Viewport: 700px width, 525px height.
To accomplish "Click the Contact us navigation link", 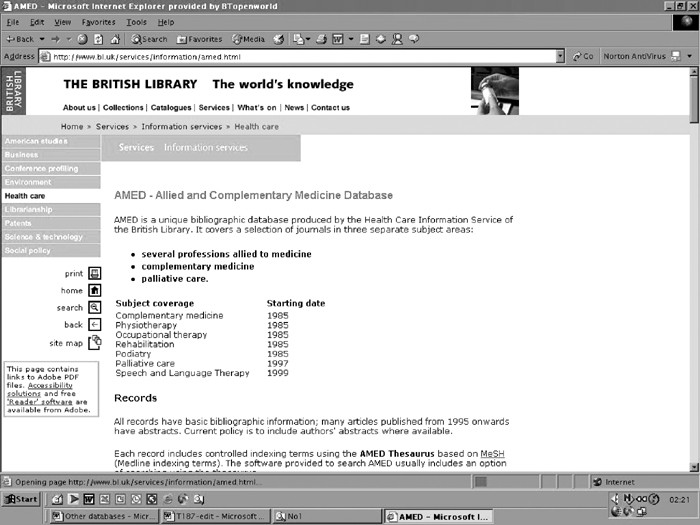I will [x=330, y=108].
